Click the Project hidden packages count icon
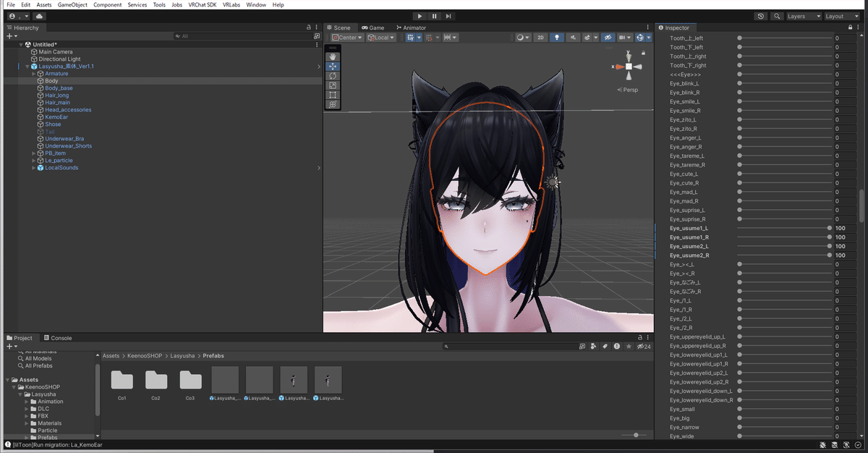Image resolution: width=868 pixels, height=453 pixels. pos(643,347)
